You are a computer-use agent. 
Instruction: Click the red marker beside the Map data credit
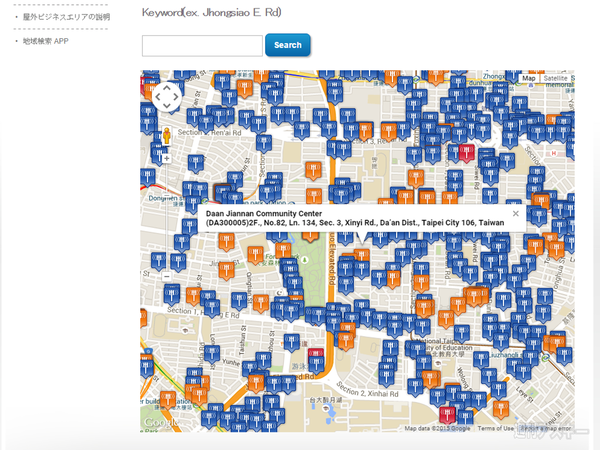click(x=447, y=416)
